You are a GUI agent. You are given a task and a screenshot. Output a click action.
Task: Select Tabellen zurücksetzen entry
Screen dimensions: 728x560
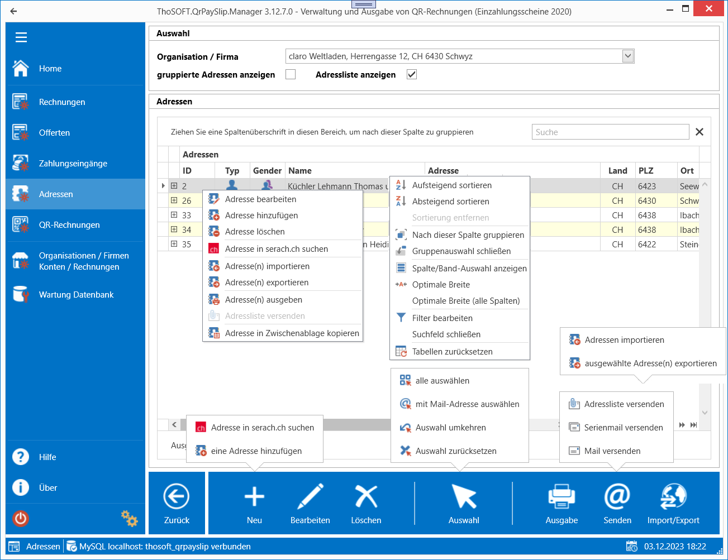pyautogui.click(x=459, y=352)
